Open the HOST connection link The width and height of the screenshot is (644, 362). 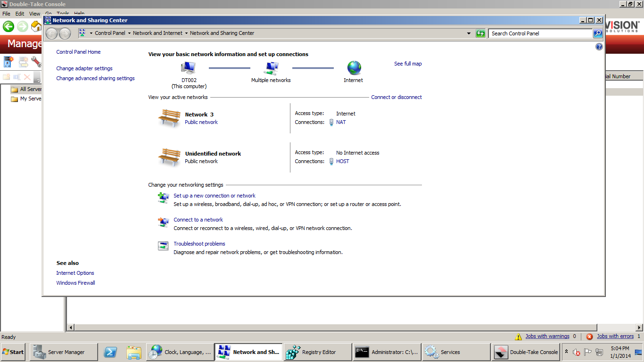(343, 161)
